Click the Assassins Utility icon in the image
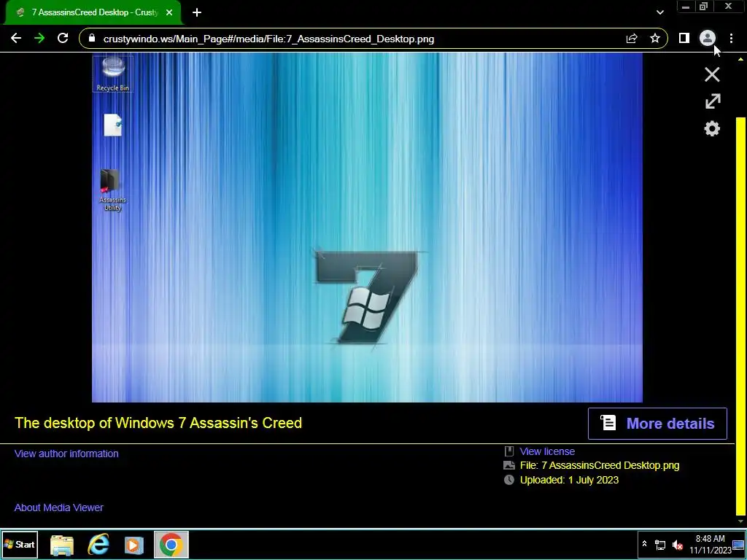This screenshot has width=747, height=560. pos(112,190)
